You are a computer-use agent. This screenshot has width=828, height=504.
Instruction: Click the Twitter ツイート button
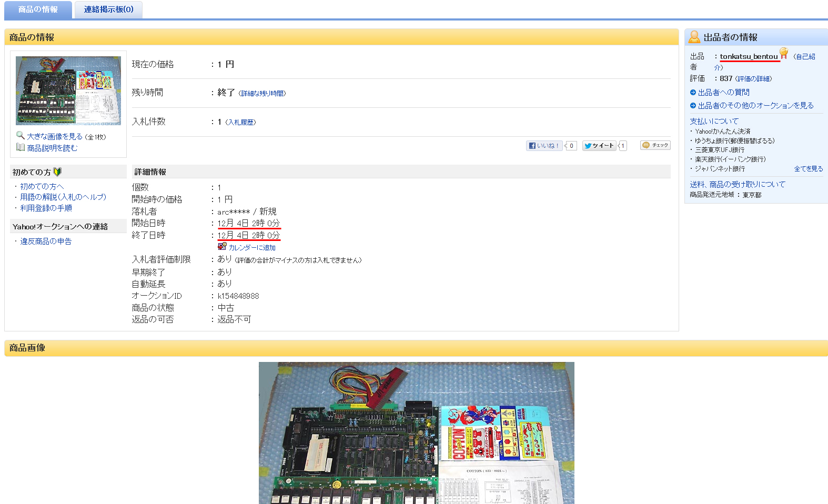[x=599, y=146]
